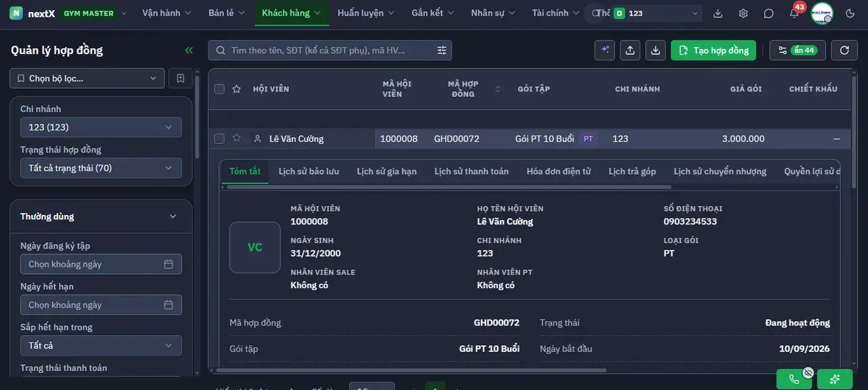
Task: Open the Nhân sự menu
Action: [x=493, y=13]
